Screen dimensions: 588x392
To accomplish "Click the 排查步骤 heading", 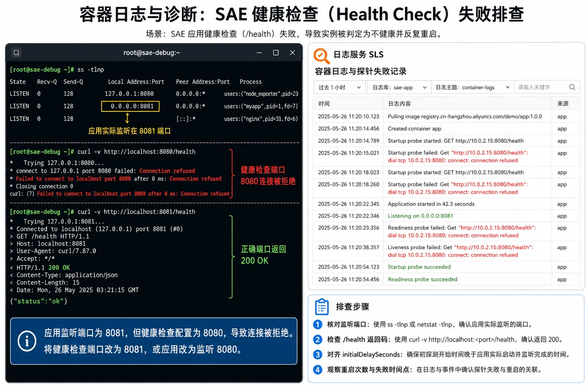I will click(352, 307).
